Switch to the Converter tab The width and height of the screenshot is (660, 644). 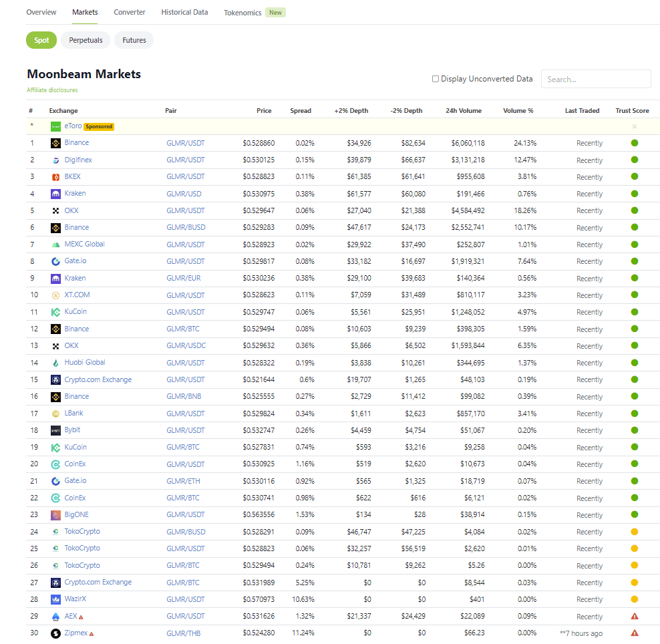[130, 12]
